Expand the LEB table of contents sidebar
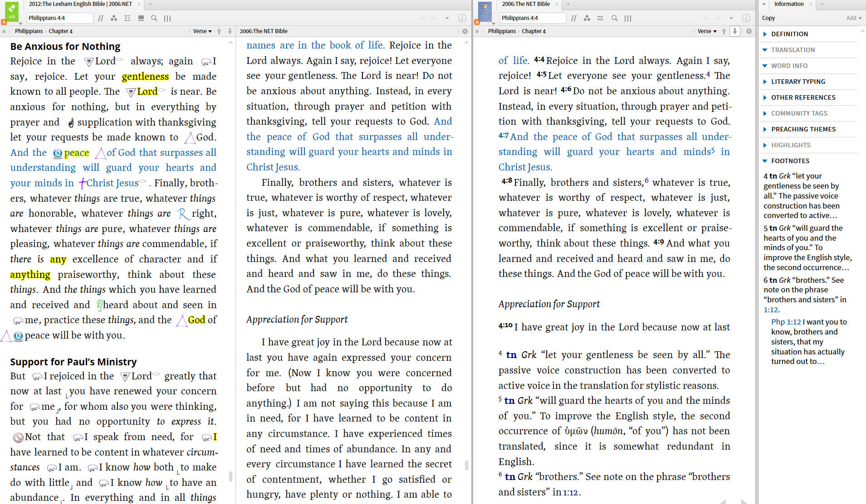 [4, 31]
